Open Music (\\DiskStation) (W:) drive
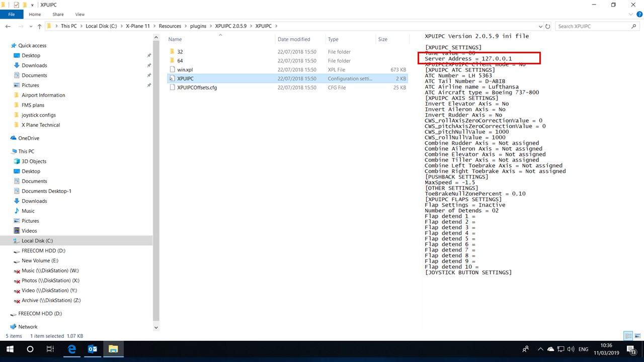Screen dimensions: 644x362 [50, 270]
